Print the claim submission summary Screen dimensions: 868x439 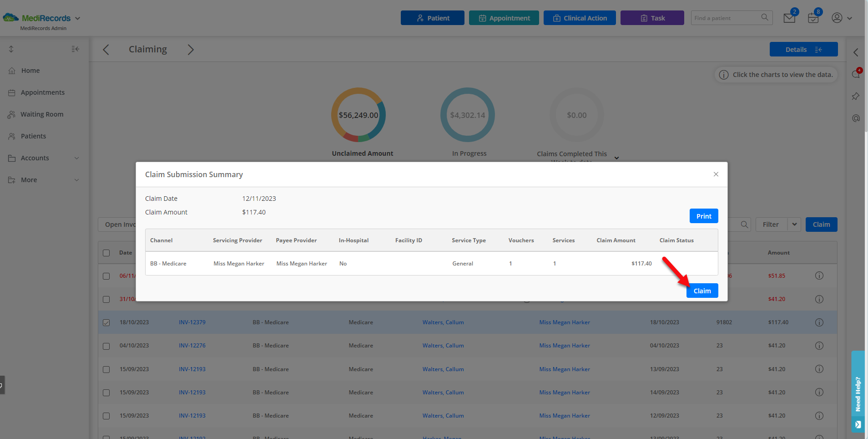click(704, 216)
